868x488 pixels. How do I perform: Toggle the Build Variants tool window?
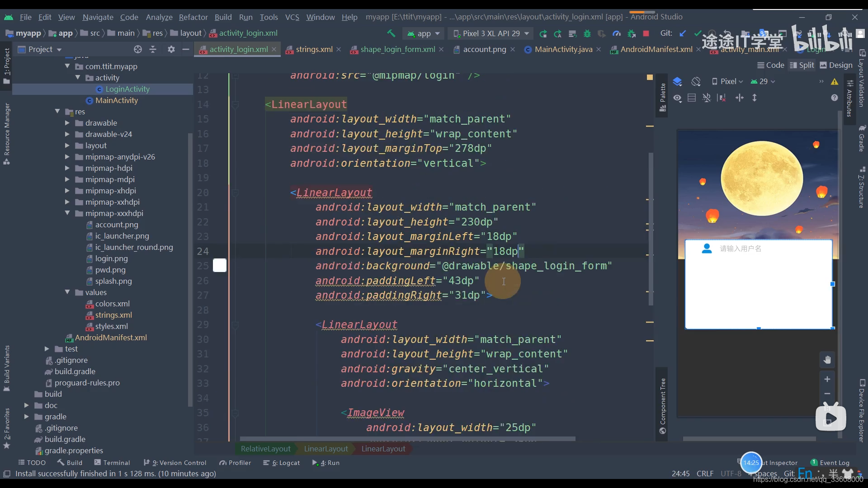[7, 367]
